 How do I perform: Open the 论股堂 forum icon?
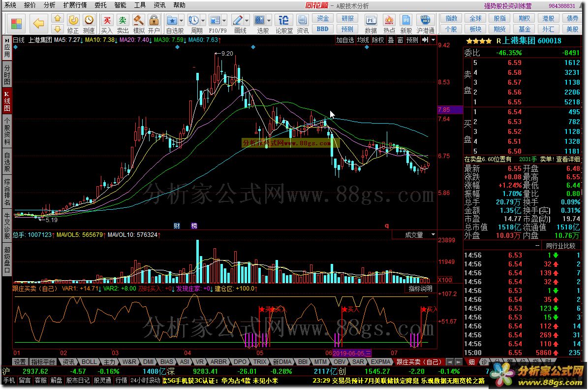pyautogui.click(x=284, y=20)
